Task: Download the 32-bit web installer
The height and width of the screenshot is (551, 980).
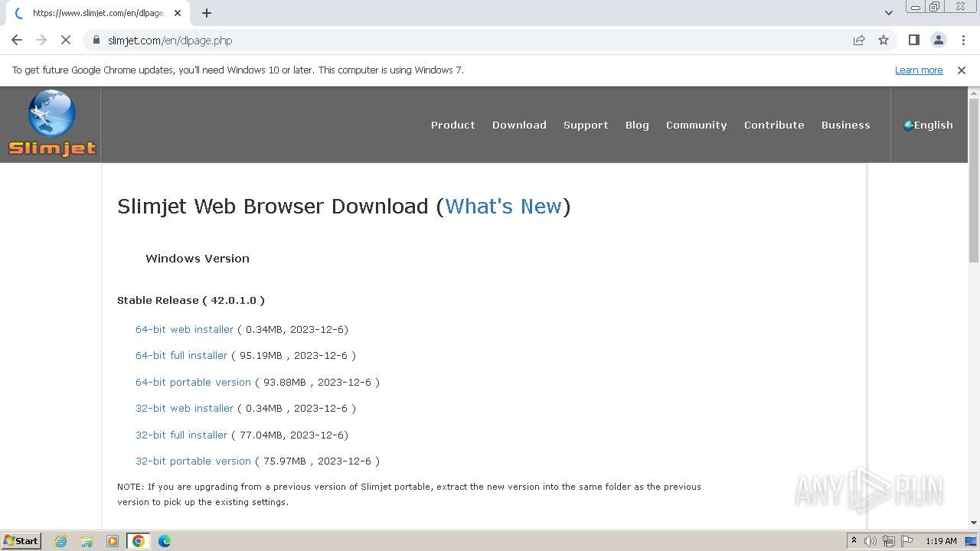Action: tap(185, 408)
